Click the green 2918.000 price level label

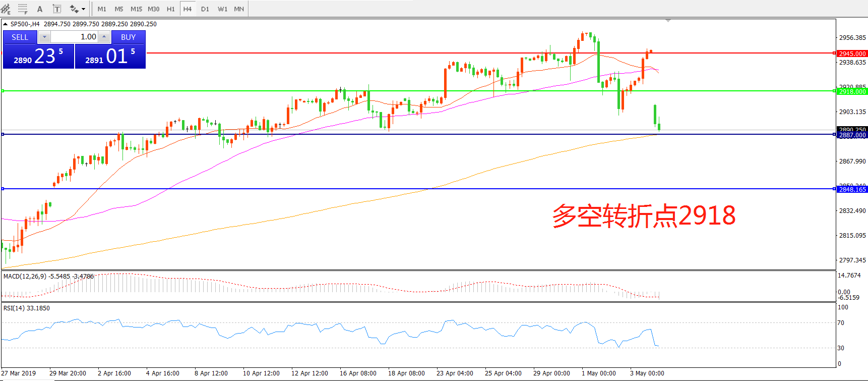click(852, 91)
